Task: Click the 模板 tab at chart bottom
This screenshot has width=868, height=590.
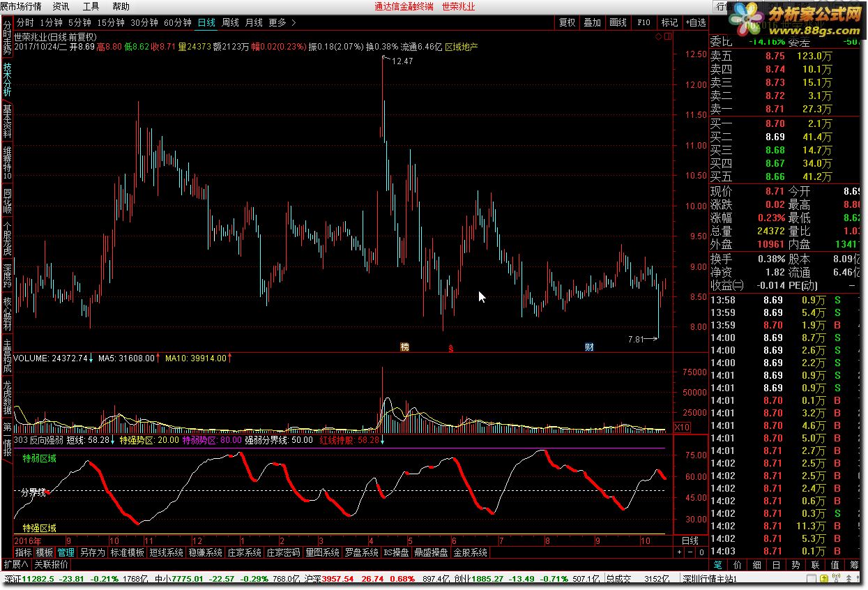Action: [45, 552]
